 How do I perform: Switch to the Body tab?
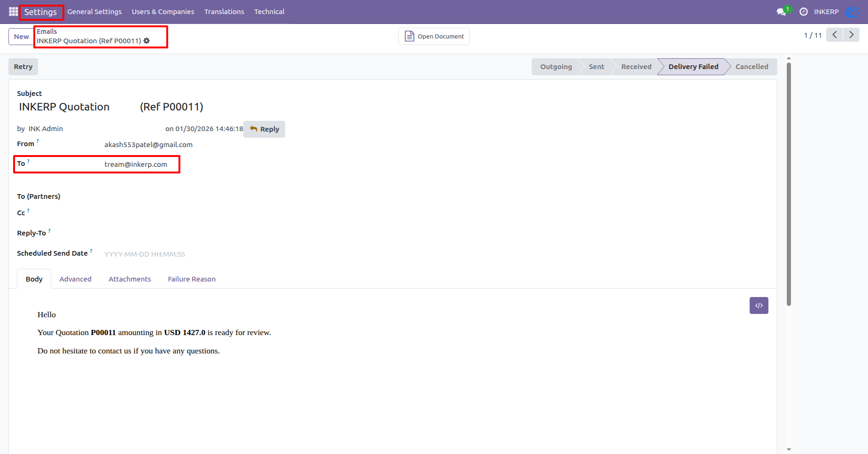[x=34, y=279]
